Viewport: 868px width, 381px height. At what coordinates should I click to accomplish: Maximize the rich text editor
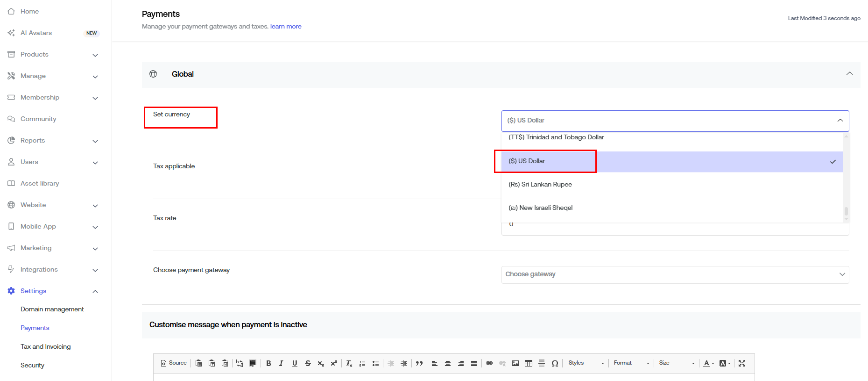pos(742,363)
